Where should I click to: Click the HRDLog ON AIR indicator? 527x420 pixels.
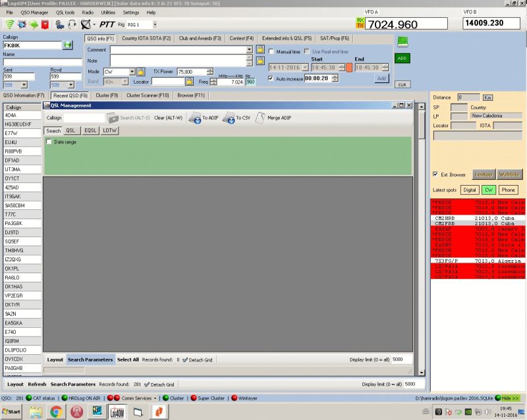[x=65, y=398]
